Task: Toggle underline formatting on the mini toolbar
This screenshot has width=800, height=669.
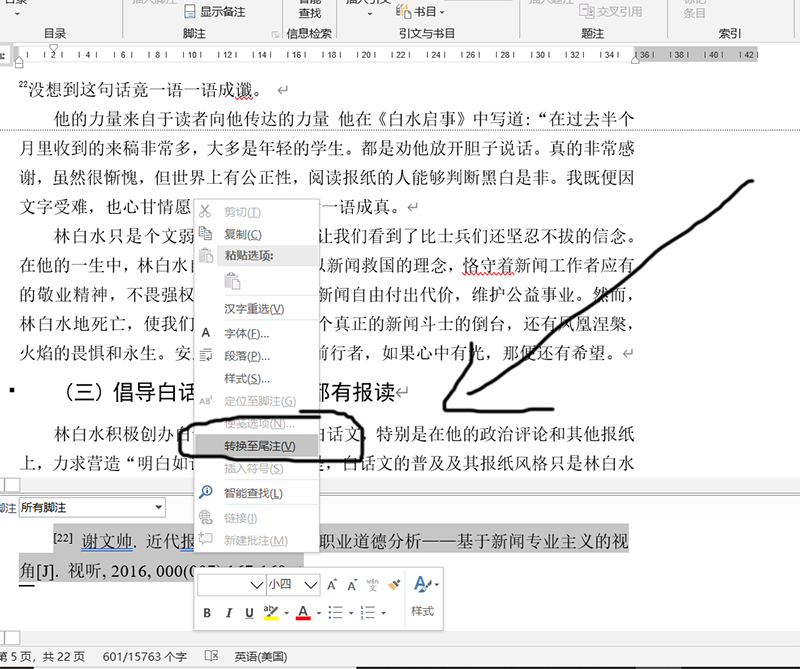Action: (249, 611)
